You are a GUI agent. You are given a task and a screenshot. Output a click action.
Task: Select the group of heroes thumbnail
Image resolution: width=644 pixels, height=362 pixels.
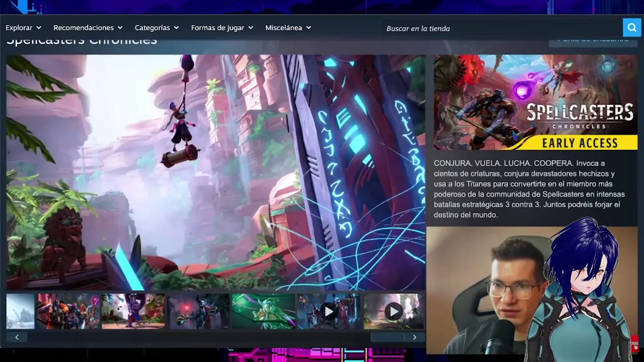point(68,311)
